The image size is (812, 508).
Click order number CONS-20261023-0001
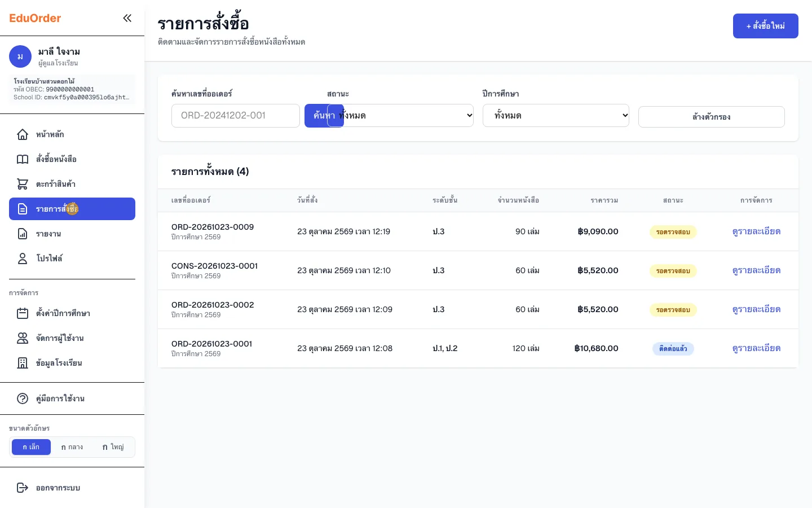tap(214, 266)
